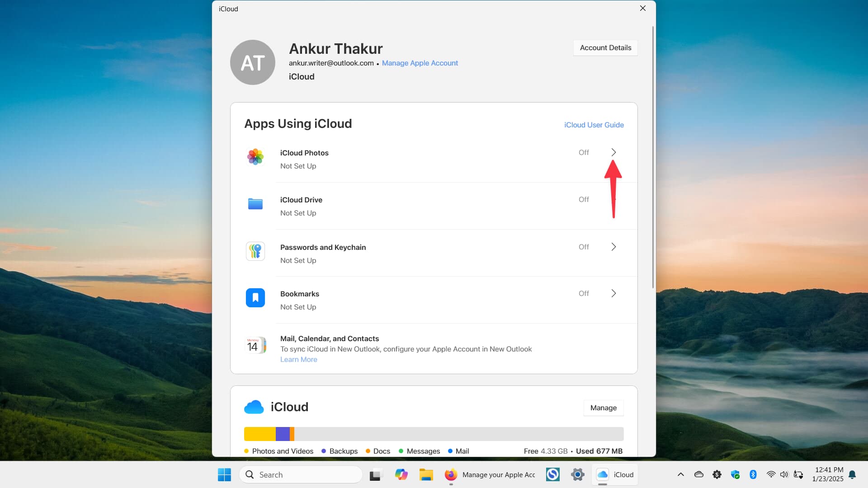The height and width of the screenshot is (488, 868).
Task: Click the Manage storage button
Action: point(603,408)
